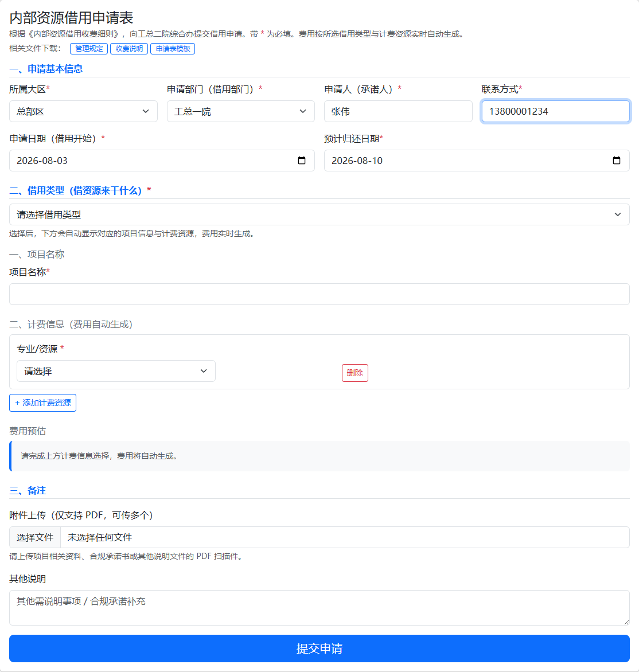The height and width of the screenshot is (672, 639).
Task: Click the 相关文件下载 label
Action: 35,48
